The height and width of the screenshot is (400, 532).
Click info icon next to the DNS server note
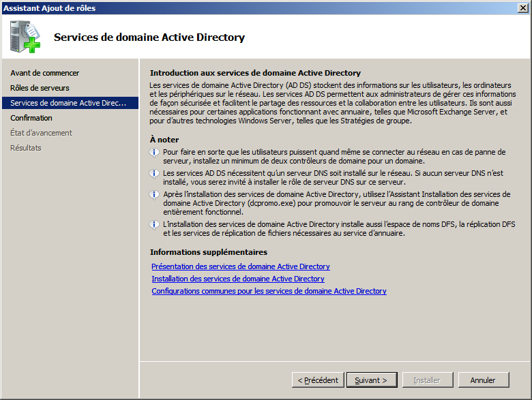154,174
